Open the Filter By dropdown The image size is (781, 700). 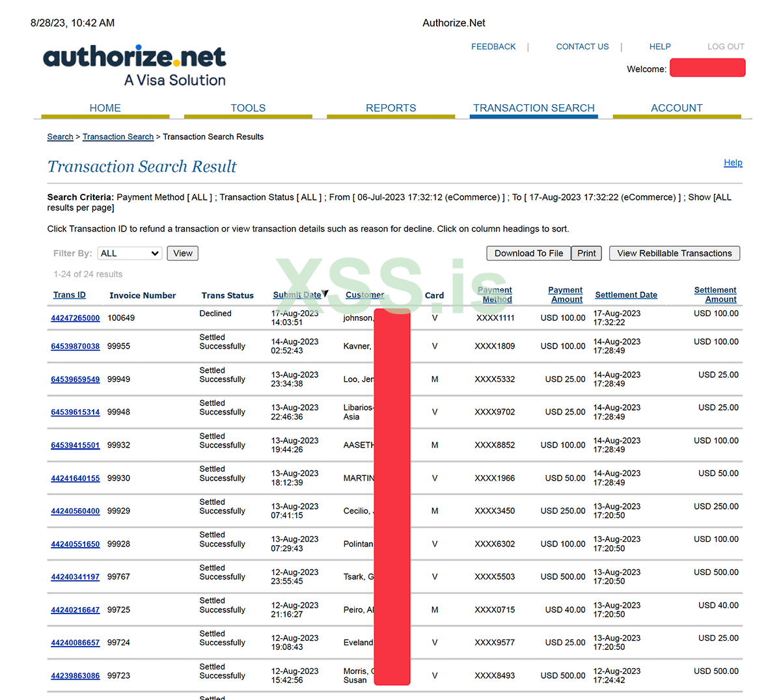(x=129, y=253)
